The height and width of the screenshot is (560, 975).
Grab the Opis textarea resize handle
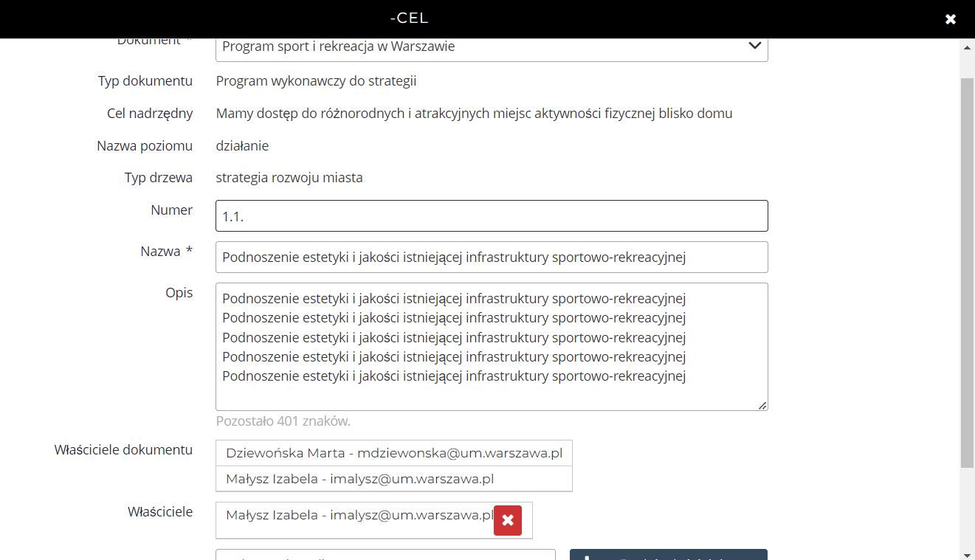click(x=762, y=405)
